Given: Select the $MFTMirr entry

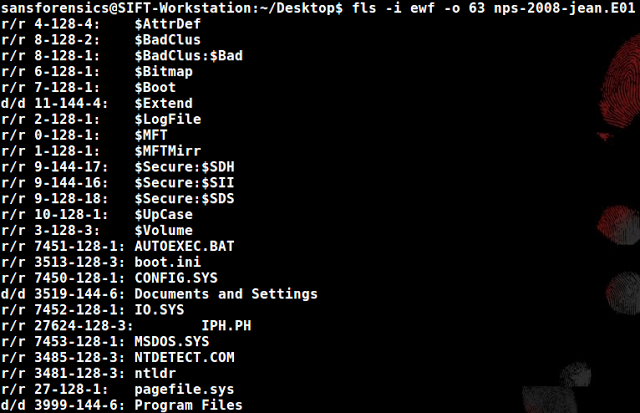Looking at the screenshot, I should [168, 151].
